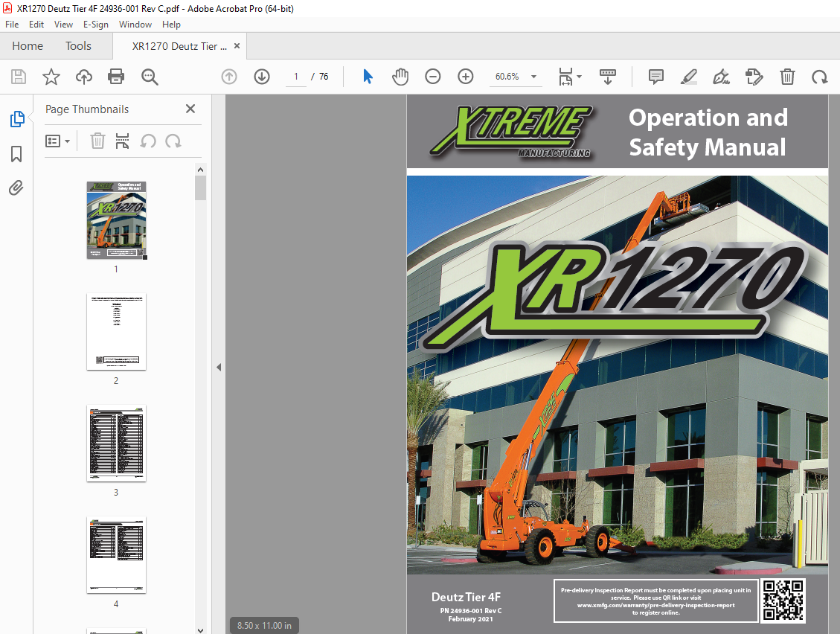Click the '76' total pages text
Screen dimensions: 840x634
pyautogui.click(x=324, y=77)
